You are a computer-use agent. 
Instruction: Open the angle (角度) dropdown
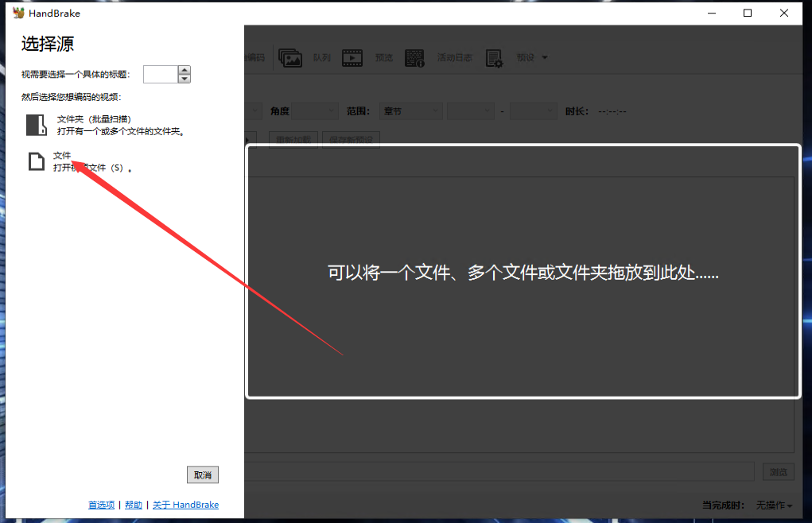(315, 111)
